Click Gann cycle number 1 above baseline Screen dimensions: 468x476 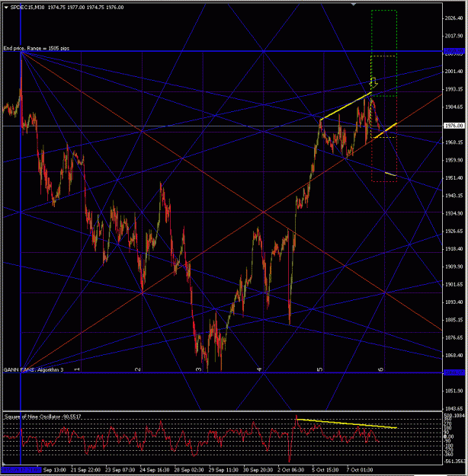pyautogui.click(x=78, y=369)
